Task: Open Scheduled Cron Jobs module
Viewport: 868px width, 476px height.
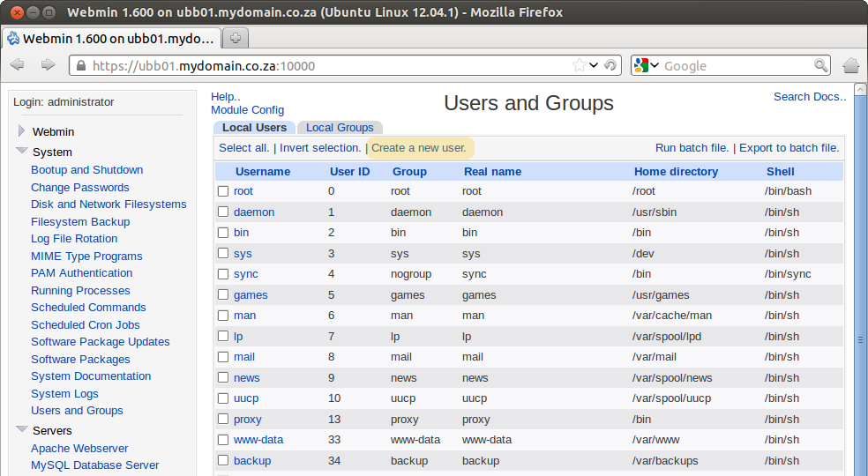Action: 86,325
